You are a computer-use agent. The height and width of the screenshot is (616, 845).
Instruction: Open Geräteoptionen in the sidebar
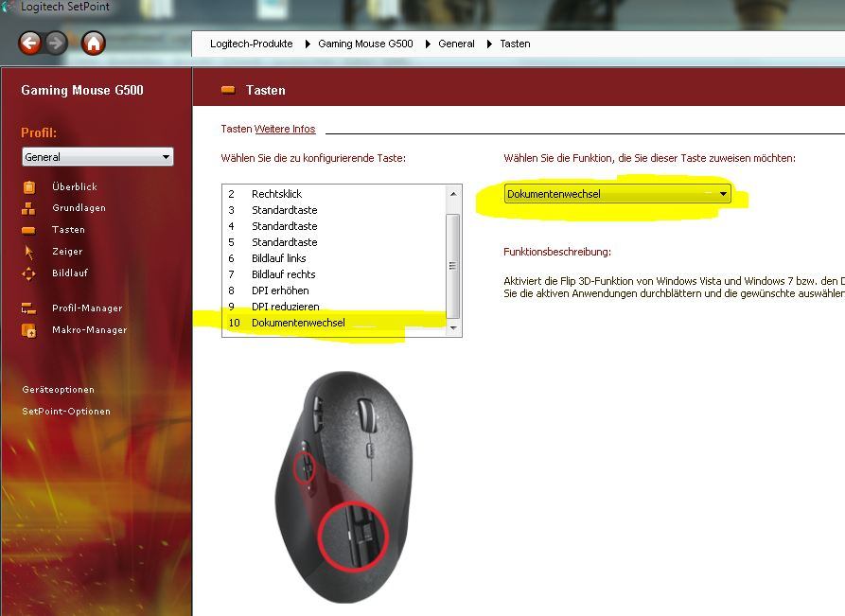pos(59,390)
